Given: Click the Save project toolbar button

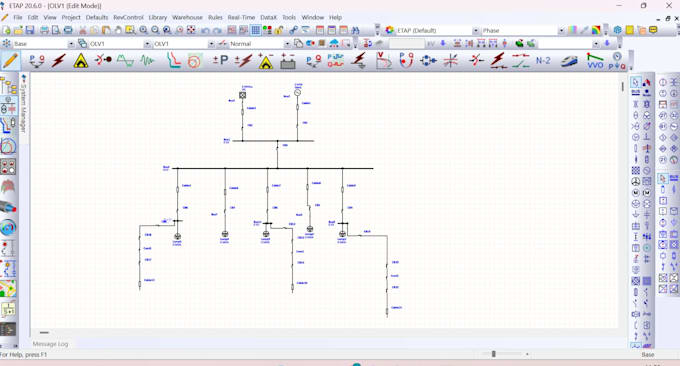Looking at the screenshot, I should 30,30.
